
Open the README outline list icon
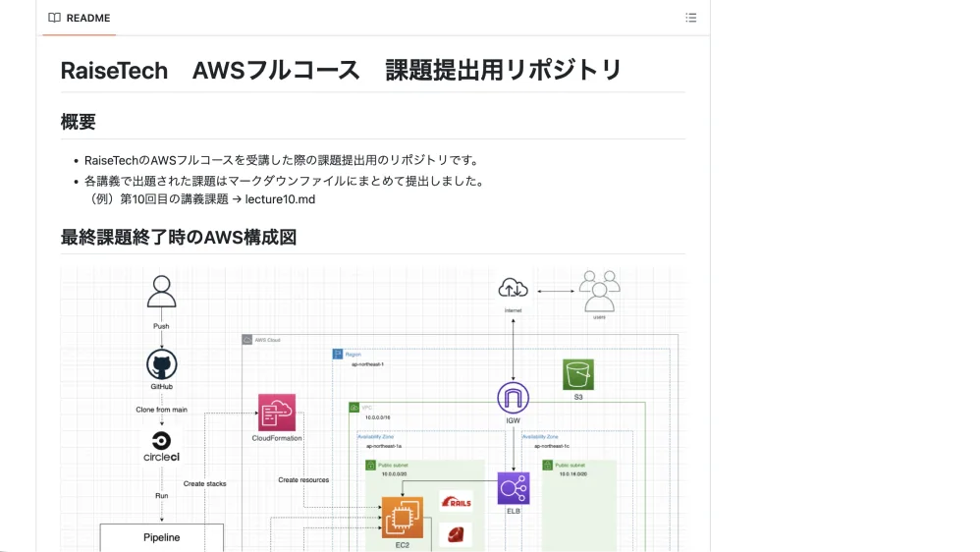(x=690, y=18)
